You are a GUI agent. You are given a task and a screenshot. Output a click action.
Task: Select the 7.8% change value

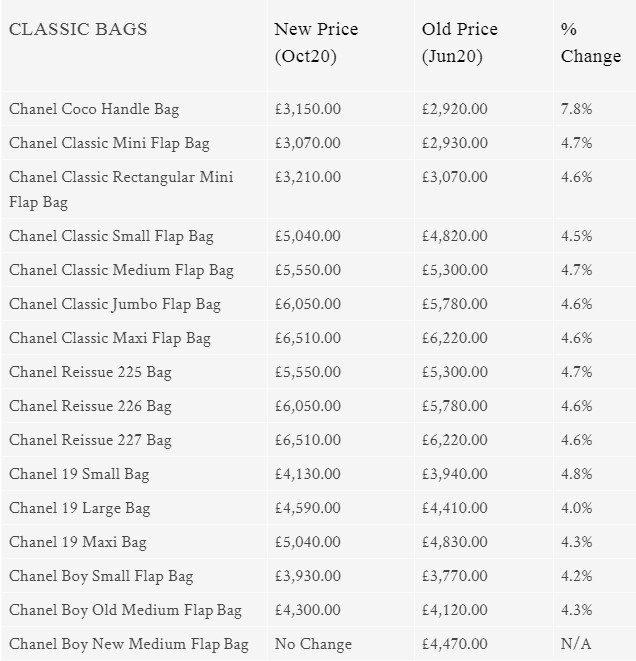(x=576, y=109)
